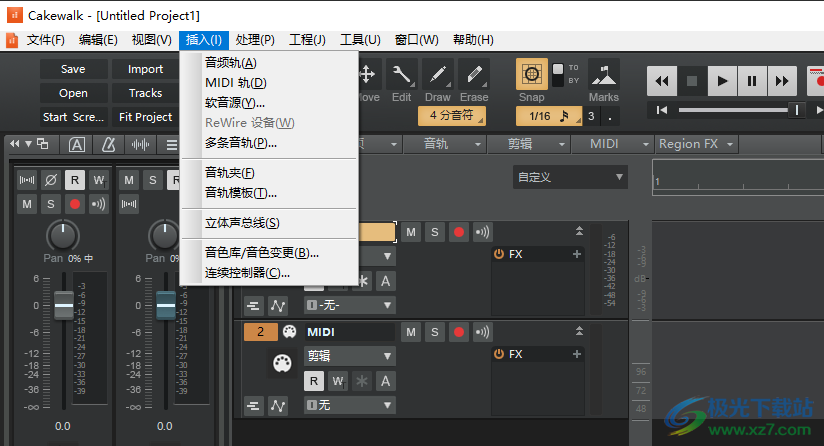Click the Save button
The width and height of the screenshot is (824, 446).
pyautogui.click(x=73, y=69)
